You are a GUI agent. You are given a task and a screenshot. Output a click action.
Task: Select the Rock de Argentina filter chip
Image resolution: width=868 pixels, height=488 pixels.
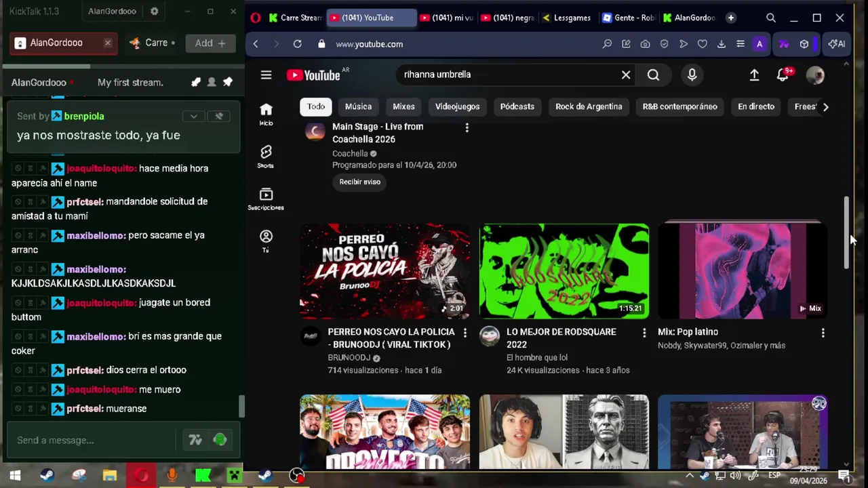point(589,106)
